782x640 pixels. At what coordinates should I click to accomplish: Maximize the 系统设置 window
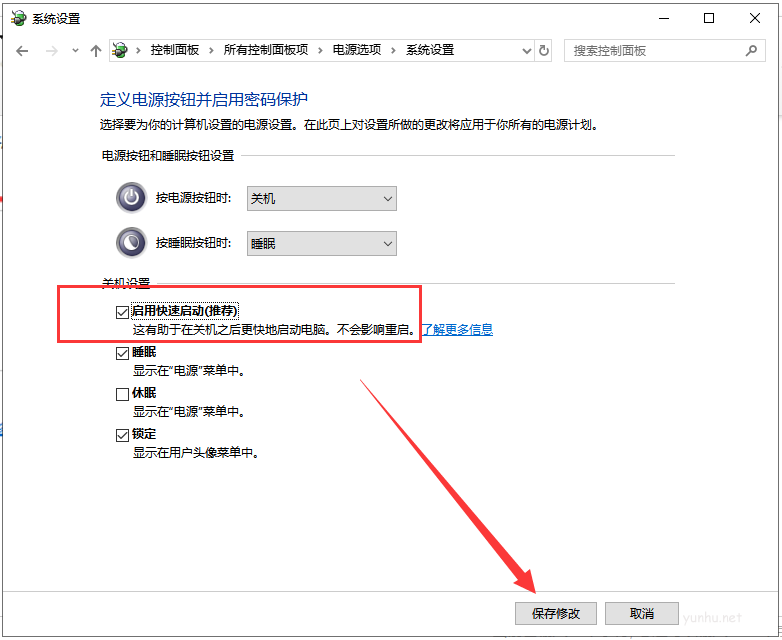(709, 18)
